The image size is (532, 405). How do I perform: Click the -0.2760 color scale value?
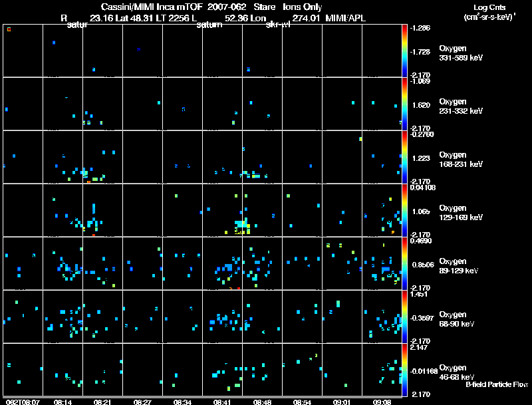click(422, 134)
